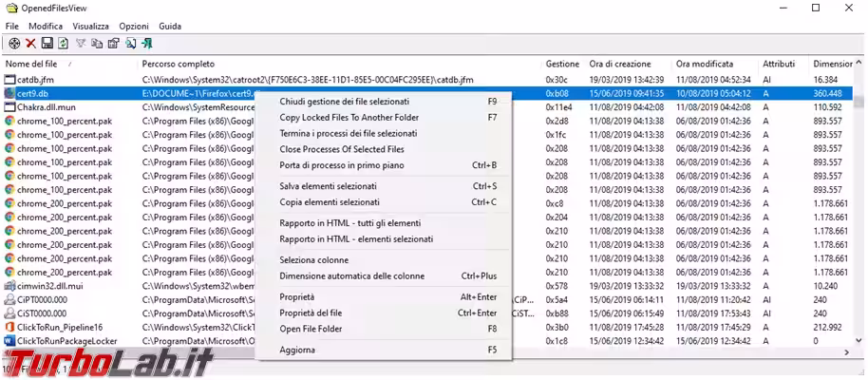Click the green exit door toolbar icon

[x=147, y=44]
